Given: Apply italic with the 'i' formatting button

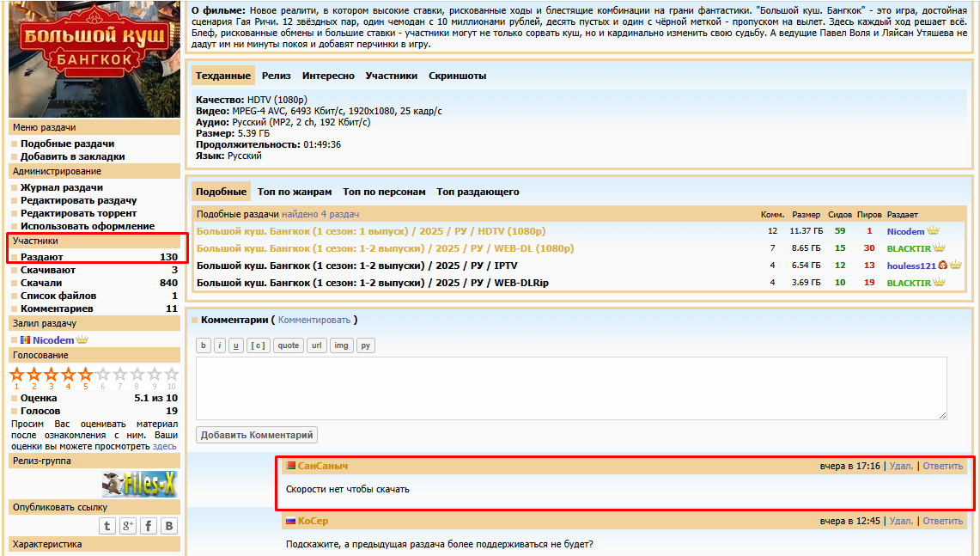Looking at the screenshot, I should [x=220, y=345].
